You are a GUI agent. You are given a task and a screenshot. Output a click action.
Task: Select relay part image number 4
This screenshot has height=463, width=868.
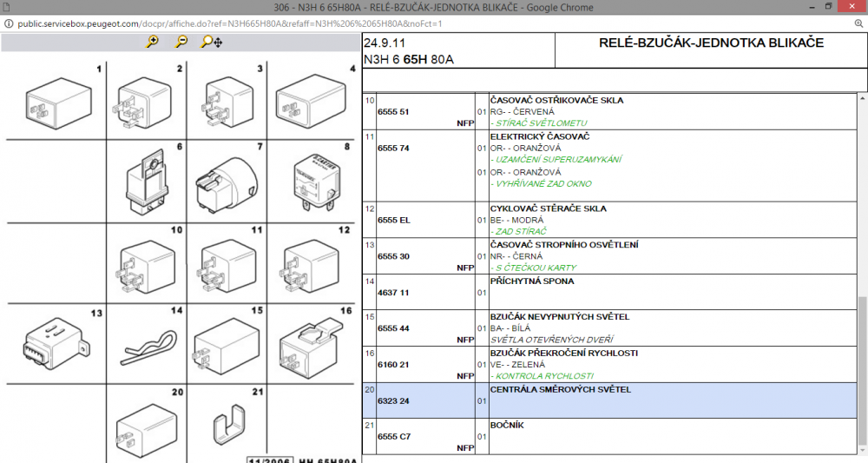[x=311, y=101]
